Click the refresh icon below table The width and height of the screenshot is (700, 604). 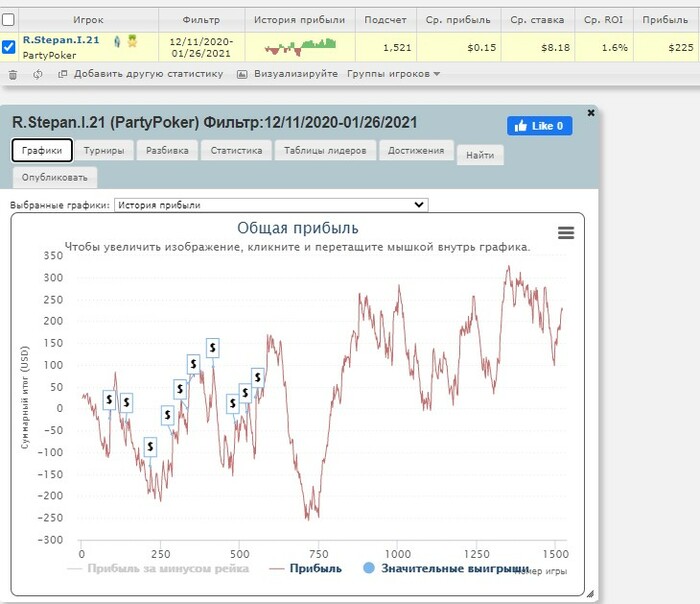click(38, 74)
